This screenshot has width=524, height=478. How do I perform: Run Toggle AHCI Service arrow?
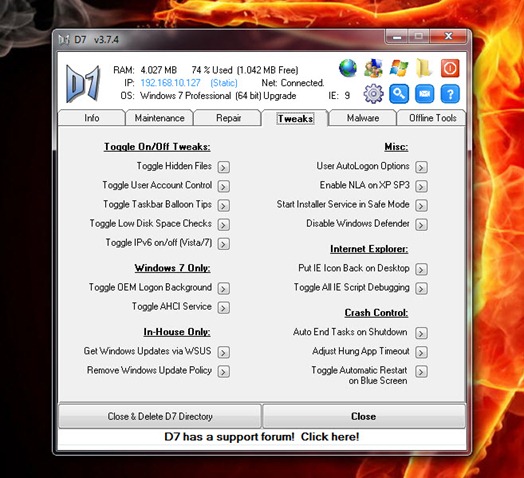coord(224,307)
